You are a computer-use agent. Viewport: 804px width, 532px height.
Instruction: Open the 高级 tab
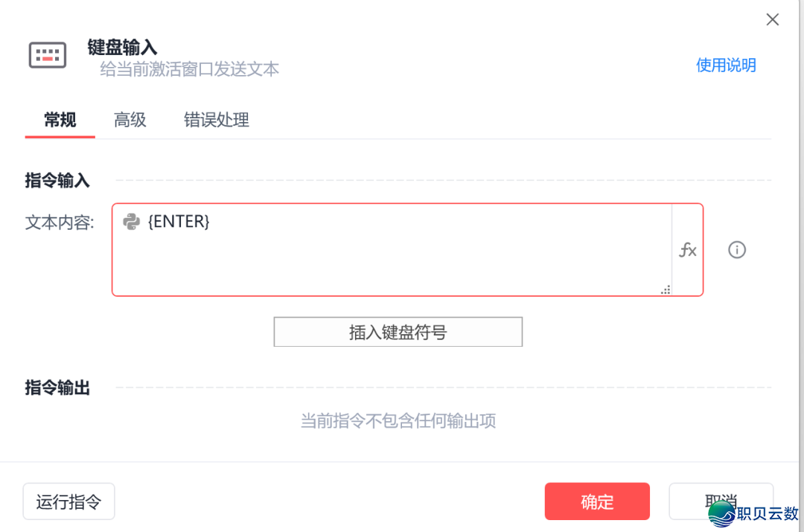coord(130,120)
